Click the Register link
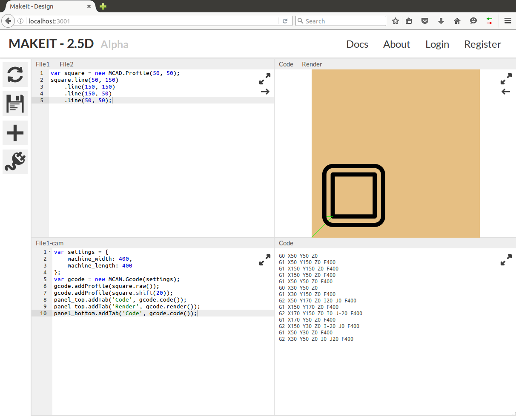 [482, 44]
